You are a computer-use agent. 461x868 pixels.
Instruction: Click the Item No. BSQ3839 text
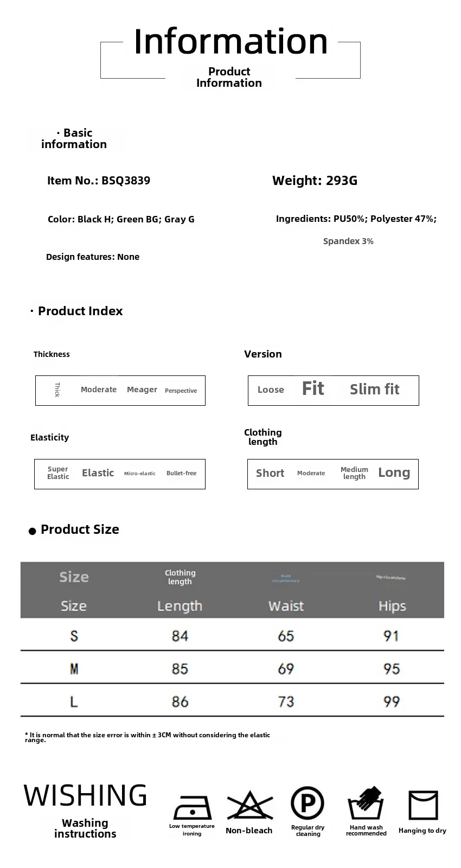(x=99, y=181)
